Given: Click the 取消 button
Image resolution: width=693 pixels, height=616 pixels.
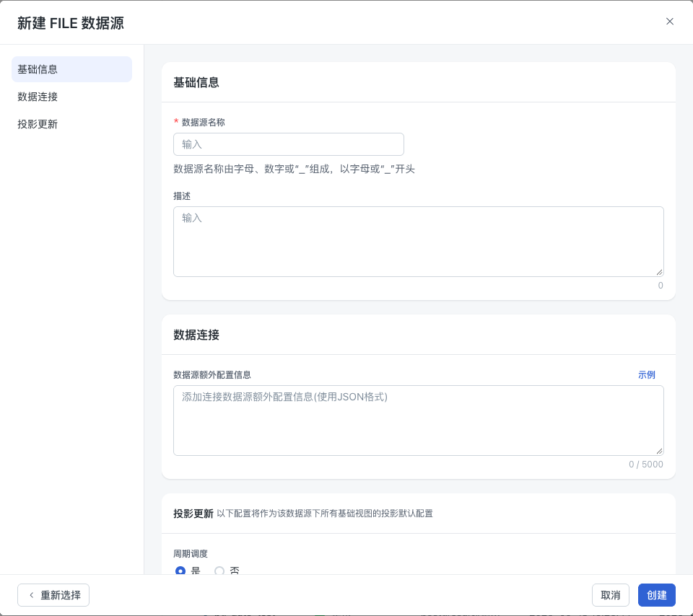Looking at the screenshot, I should tap(611, 595).
